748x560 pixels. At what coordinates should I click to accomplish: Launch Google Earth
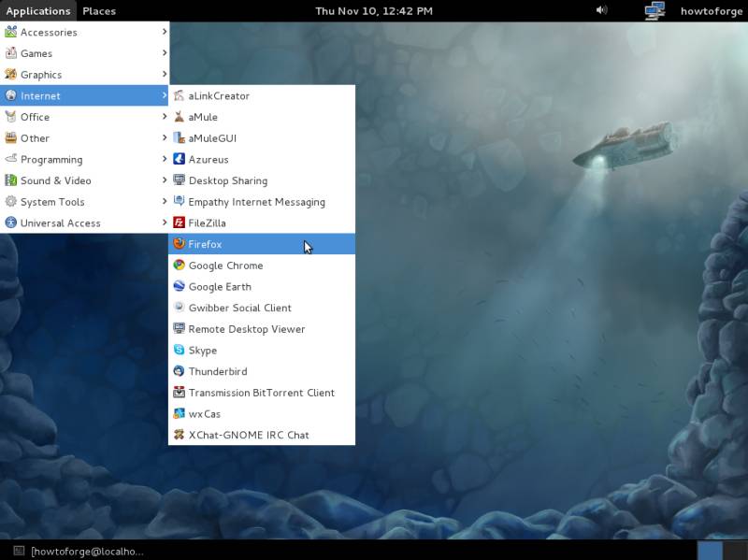(x=262, y=286)
